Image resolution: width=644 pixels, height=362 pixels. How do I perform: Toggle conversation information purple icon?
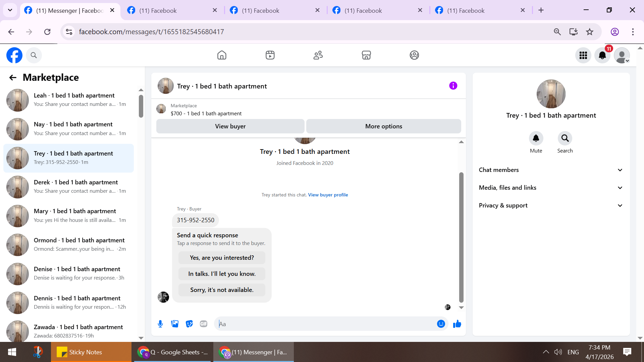pyautogui.click(x=453, y=86)
